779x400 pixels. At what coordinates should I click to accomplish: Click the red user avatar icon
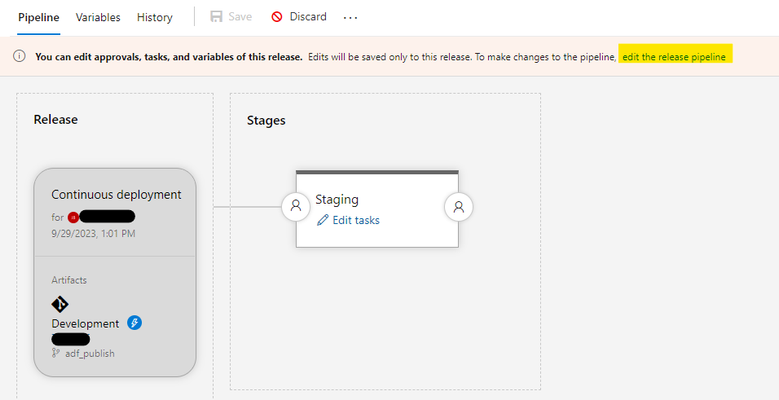[73, 217]
